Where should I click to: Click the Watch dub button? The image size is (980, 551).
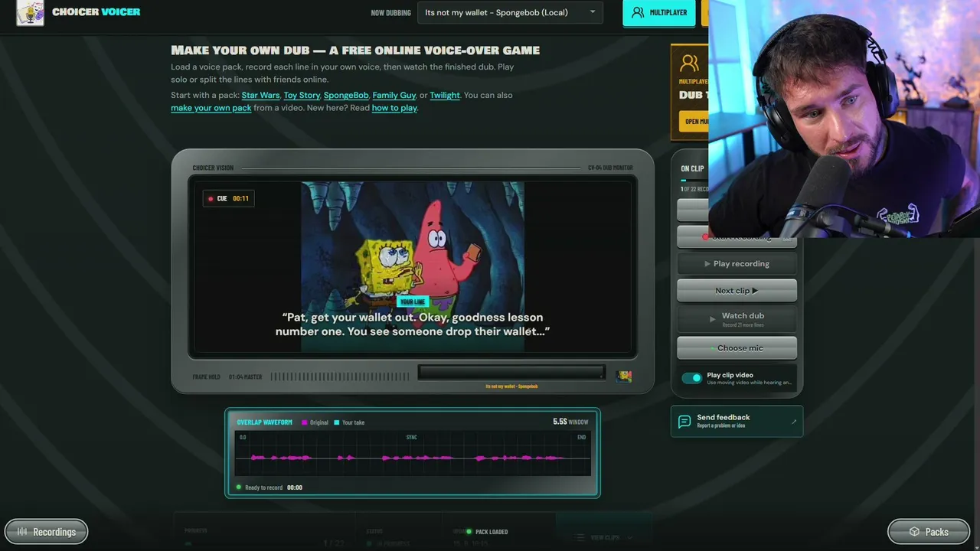(x=737, y=318)
